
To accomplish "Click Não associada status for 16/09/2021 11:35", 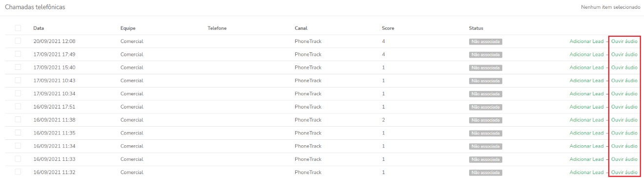I will 486,133.
